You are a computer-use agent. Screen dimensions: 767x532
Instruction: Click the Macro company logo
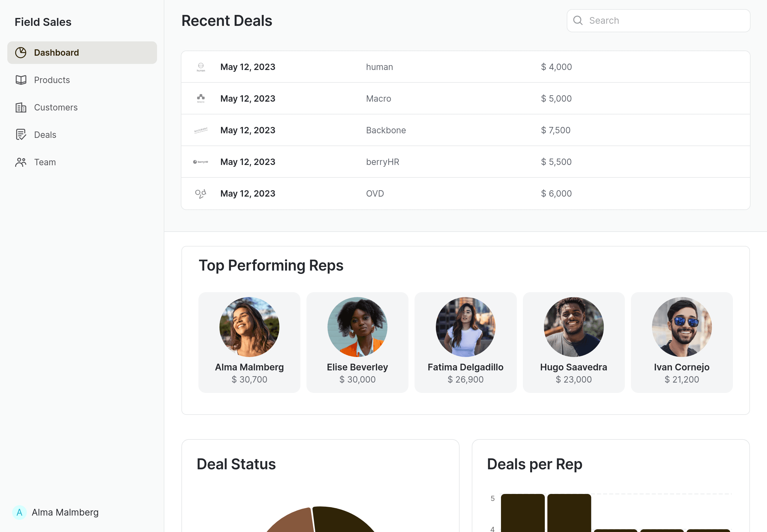[201, 99]
